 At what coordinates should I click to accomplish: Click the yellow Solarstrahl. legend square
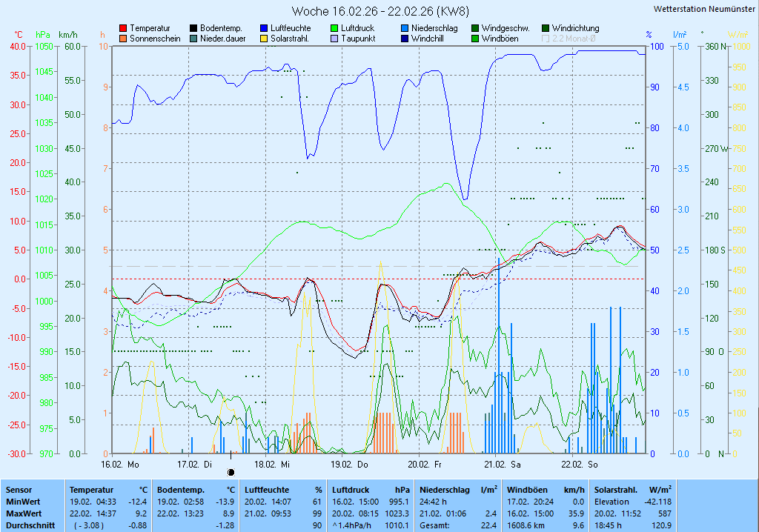(x=264, y=39)
